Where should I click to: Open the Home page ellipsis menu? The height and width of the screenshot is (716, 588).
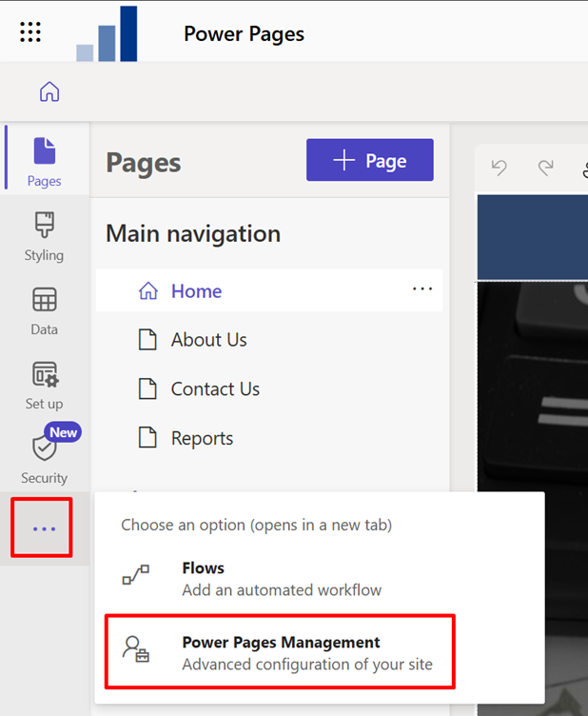click(x=422, y=289)
